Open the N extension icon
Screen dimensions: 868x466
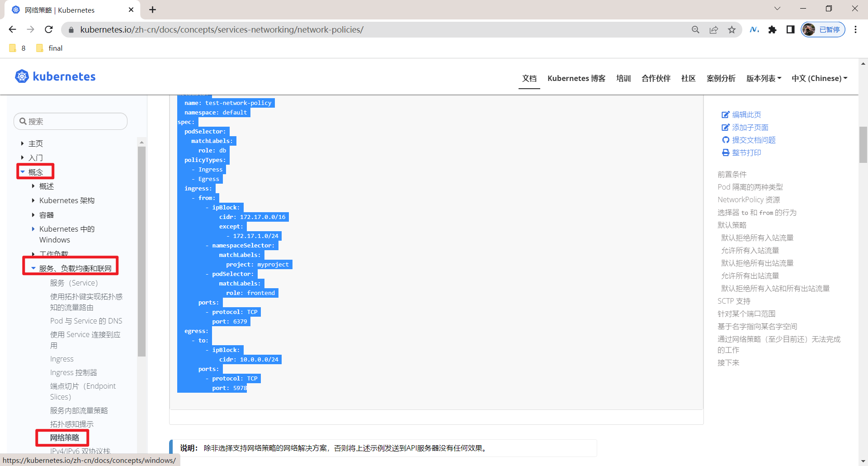[754, 29]
